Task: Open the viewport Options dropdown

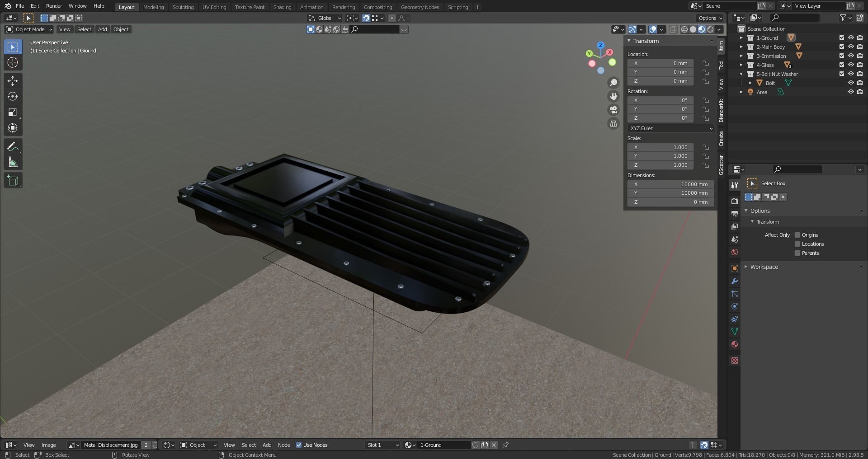Action: [710, 18]
